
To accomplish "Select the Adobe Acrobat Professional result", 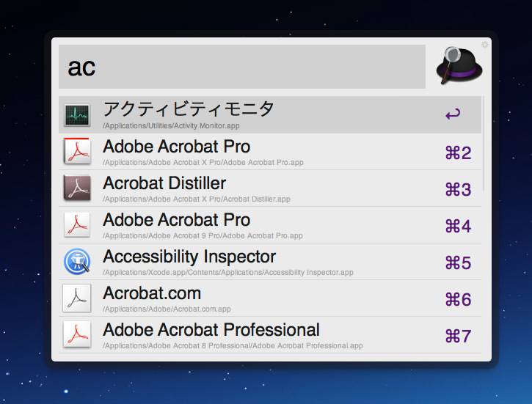I will 270,335.
